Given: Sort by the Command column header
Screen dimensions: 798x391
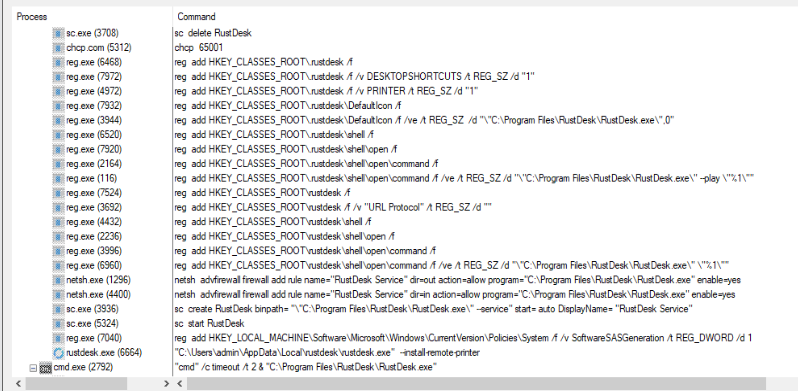Looking at the screenshot, I should coord(196,17).
